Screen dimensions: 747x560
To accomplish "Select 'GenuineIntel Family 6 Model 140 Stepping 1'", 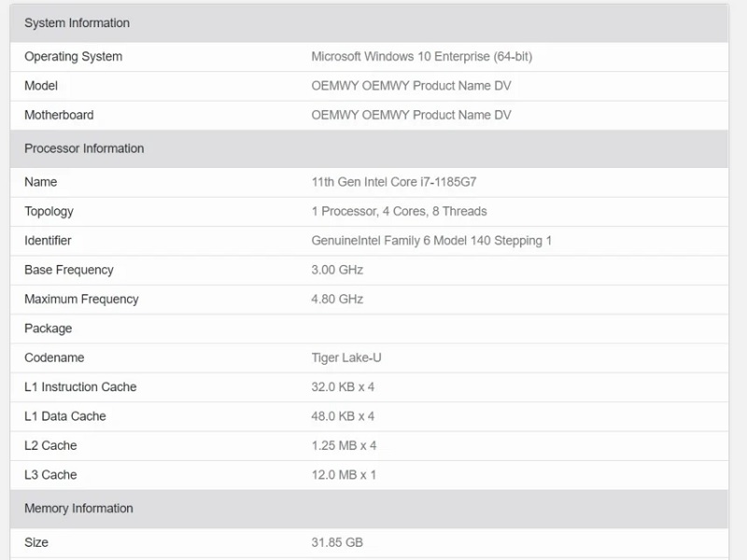I will pyautogui.click(x=431, y=241).
